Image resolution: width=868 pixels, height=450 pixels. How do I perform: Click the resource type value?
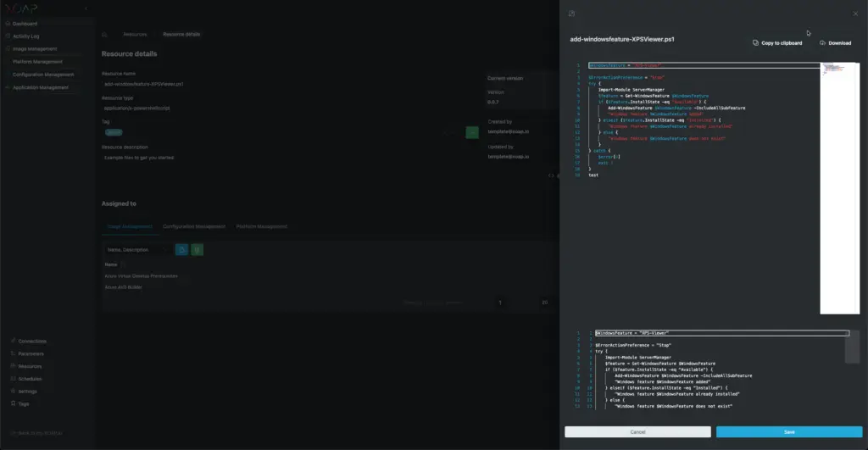click(136, 108)
